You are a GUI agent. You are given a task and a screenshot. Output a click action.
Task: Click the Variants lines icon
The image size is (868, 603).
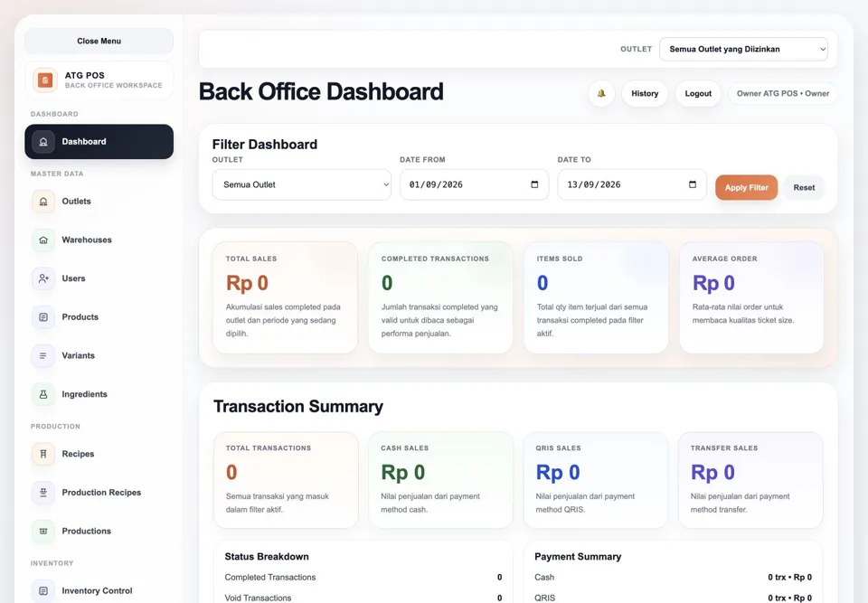43,355
